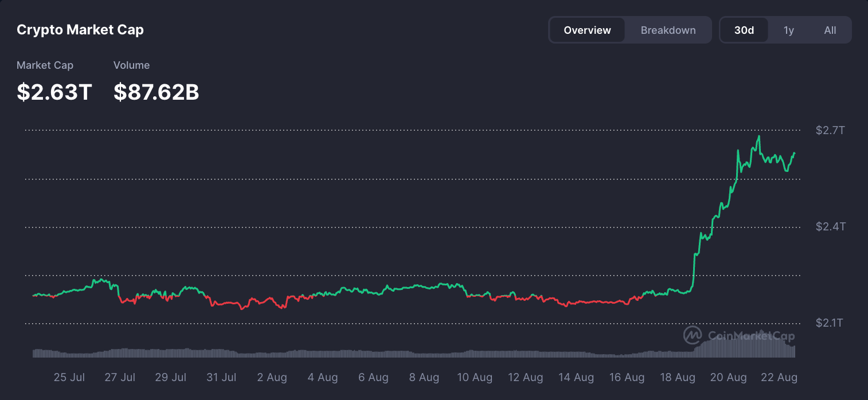Click the 22 Aug date label
Screen dimensions: 868x400
779,377
